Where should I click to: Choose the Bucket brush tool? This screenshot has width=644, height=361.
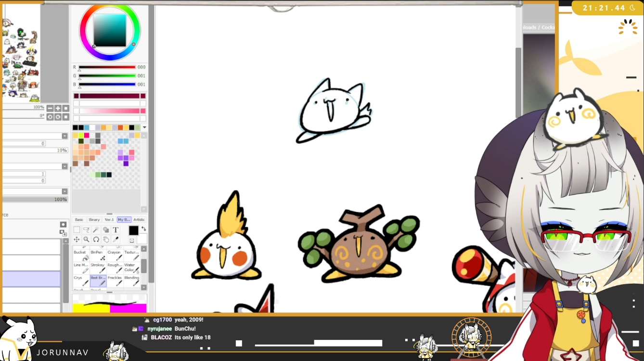click(x=81, y=255)
